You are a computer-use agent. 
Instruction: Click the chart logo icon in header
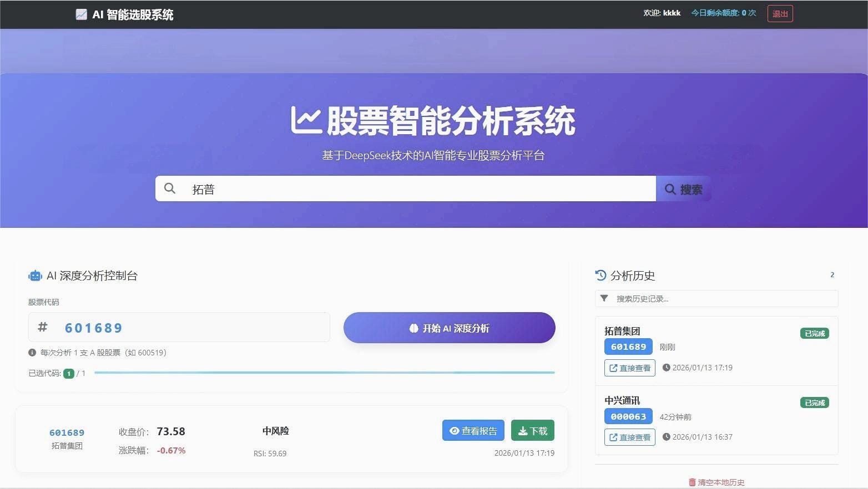(x=81, y=14)
